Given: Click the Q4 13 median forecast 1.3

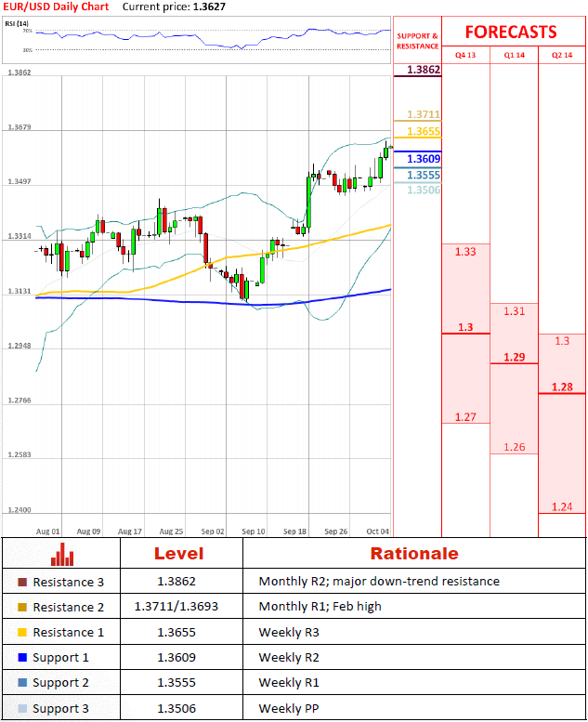Looking at the screenshot, I should [465, 327].
